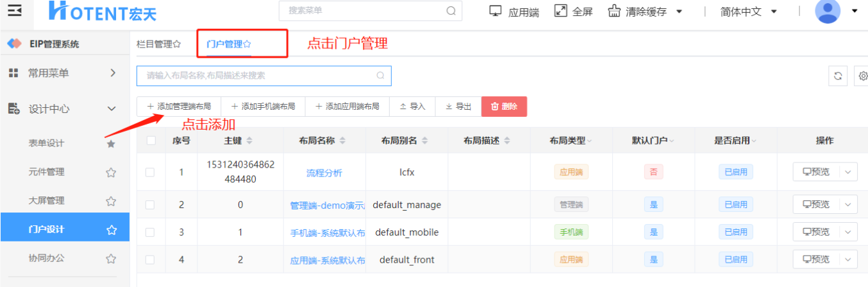
Task: Open 管理端-demo演示 layout link
Action: [328, 205]
